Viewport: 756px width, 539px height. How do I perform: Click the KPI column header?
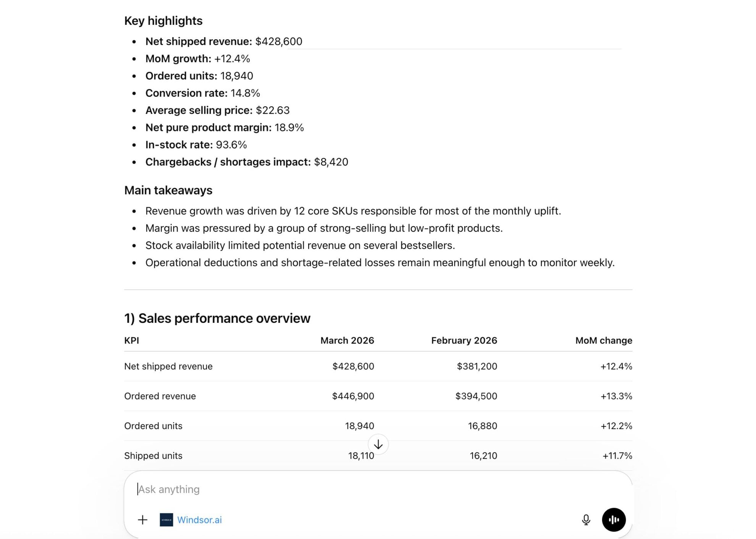tap(132, 340)
